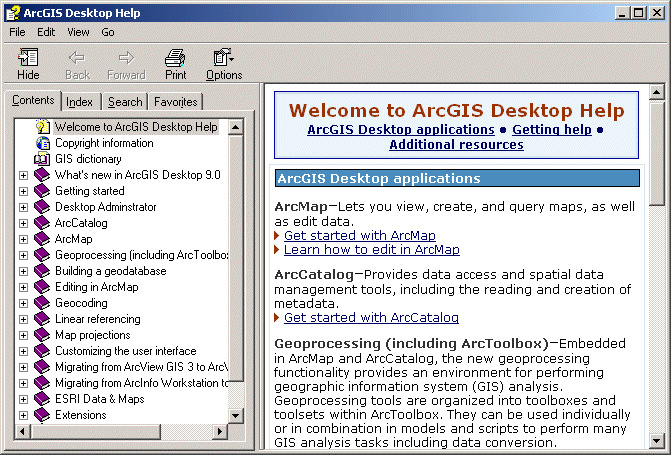The height and width of the screenshot is (455, 671).
Task: Click the Extensions book icon
Action: pos(42,415)
